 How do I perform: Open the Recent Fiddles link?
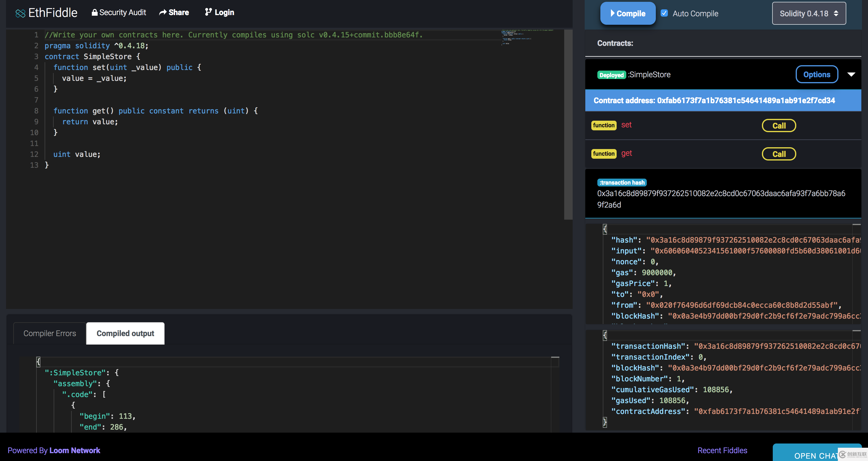[x=722, y=450]
